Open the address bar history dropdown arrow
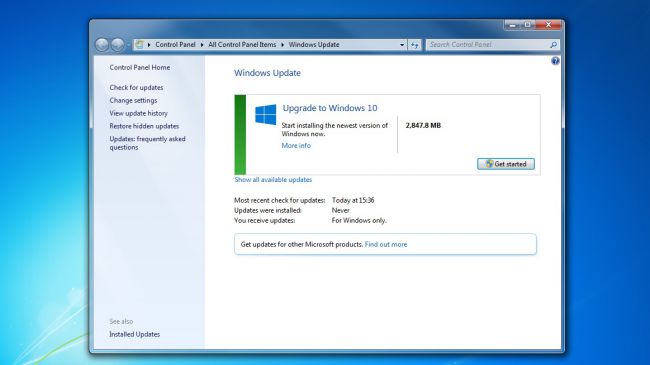 (402, 45)
